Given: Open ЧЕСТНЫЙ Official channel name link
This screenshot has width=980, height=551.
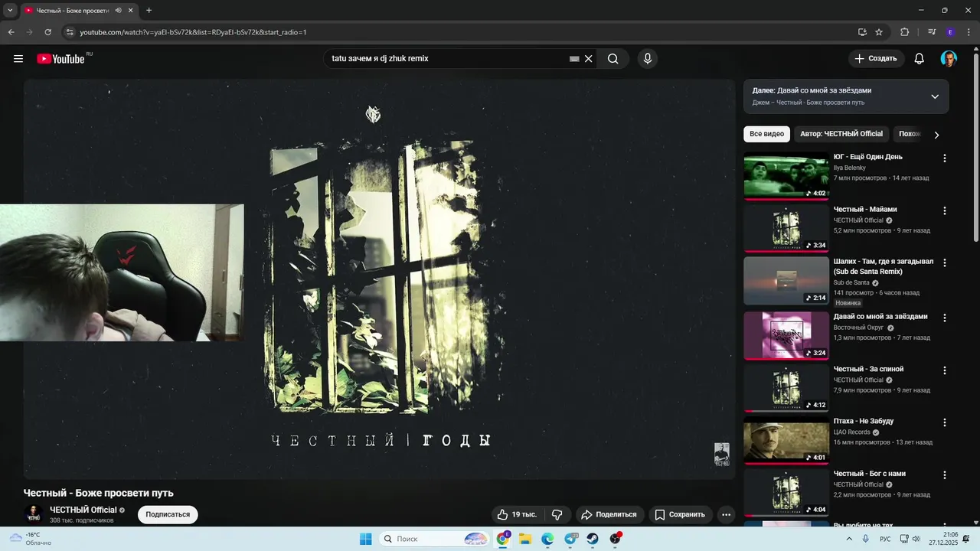Looking at the screenshot, I should [83, 510].
